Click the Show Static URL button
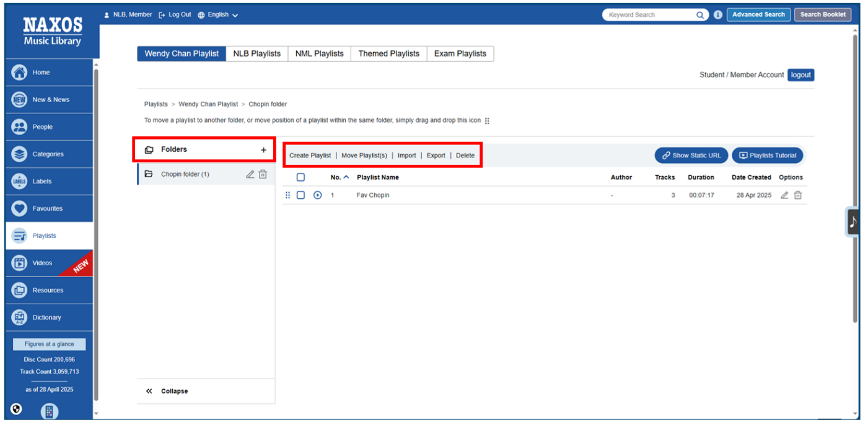The height and width of the screenshot is (427, 868). coord(691,156)
